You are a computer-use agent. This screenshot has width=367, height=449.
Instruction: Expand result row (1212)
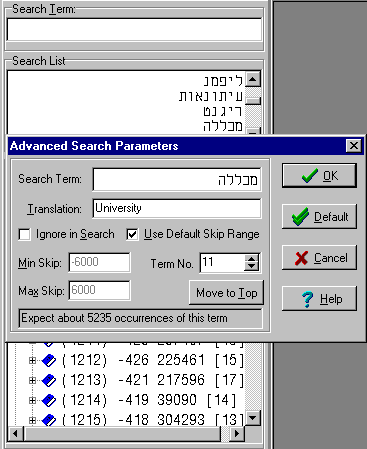(32, 360)
